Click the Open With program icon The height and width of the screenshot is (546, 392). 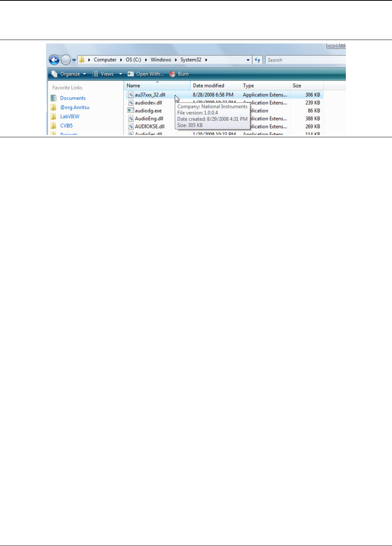click(131, 74)
